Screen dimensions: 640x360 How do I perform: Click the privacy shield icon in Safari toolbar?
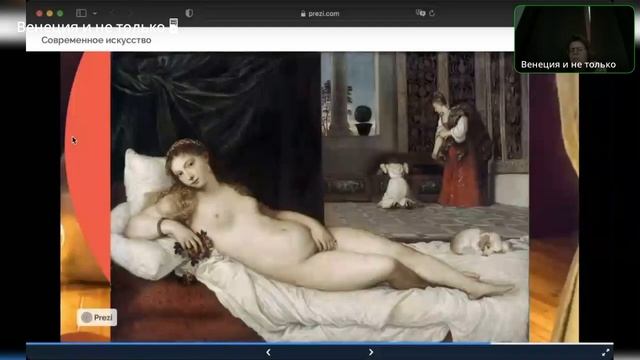[x=189, y=13]
